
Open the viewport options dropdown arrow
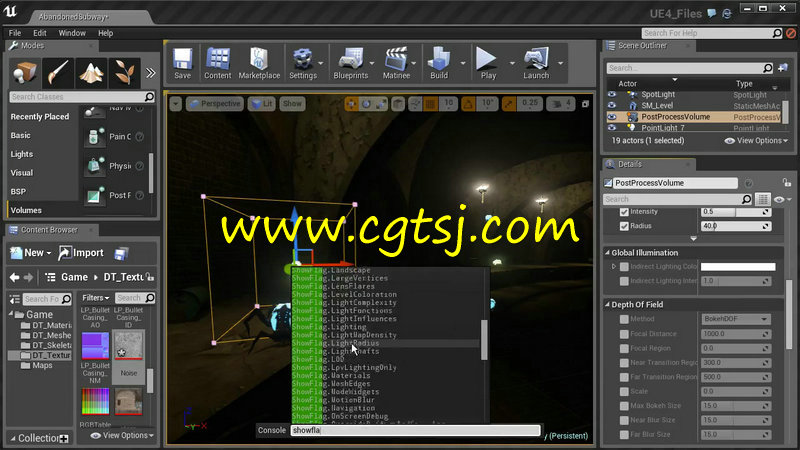click(x=176, y=104)
